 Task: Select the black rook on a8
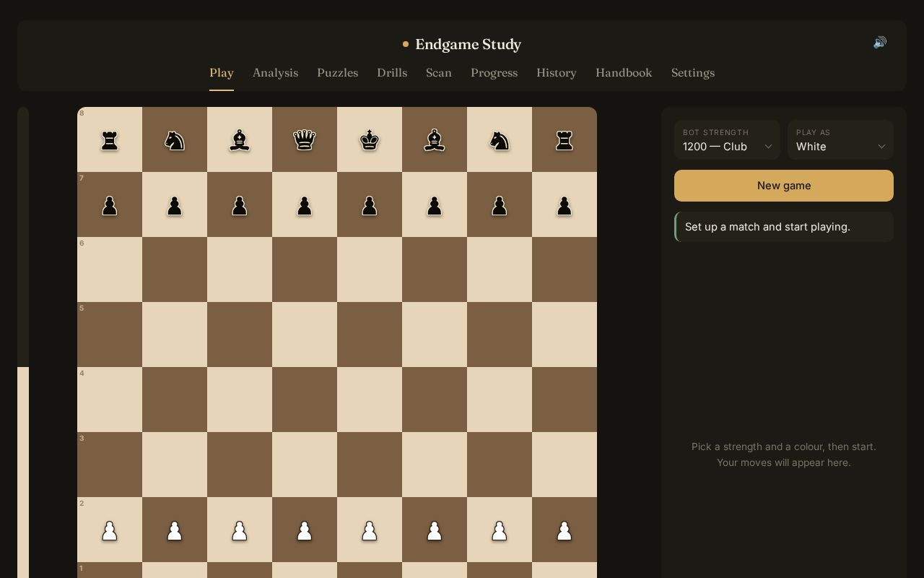(110, 139)
